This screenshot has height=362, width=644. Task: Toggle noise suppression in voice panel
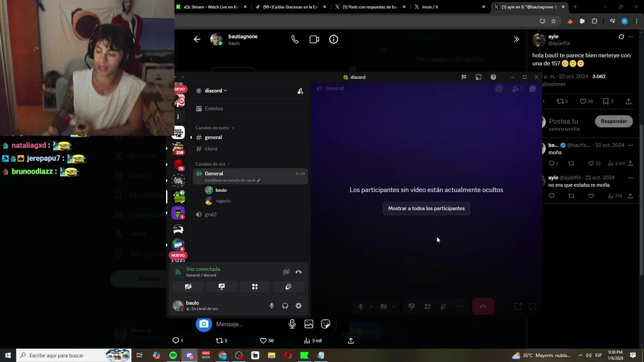click(x=286, y=272)
